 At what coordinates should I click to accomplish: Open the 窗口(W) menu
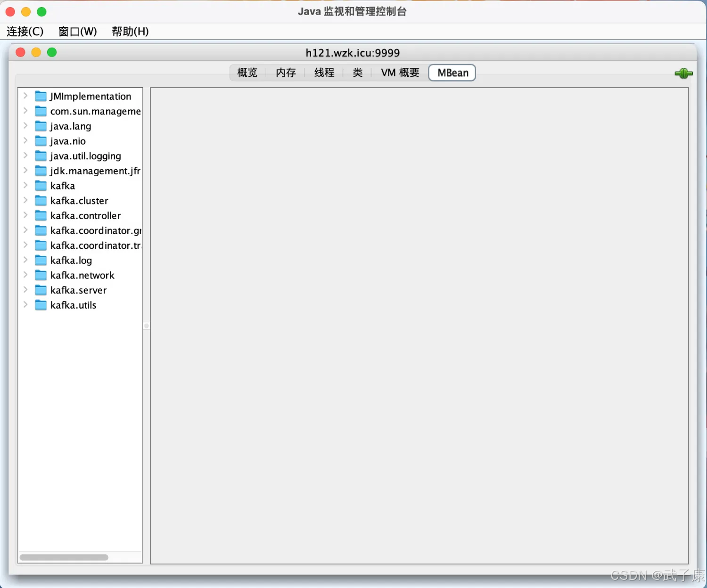(x=78, y=32)
